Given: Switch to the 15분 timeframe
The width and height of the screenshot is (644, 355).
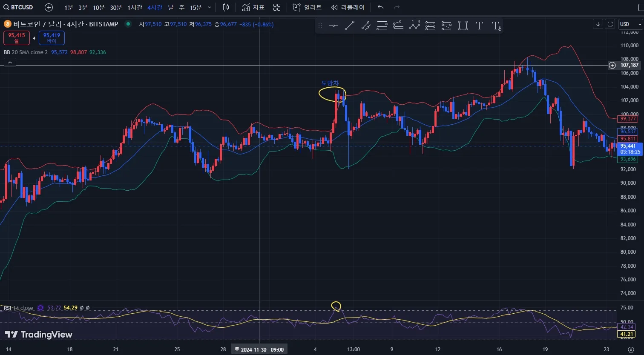Looking at the screenshot, I should point(196,8).
